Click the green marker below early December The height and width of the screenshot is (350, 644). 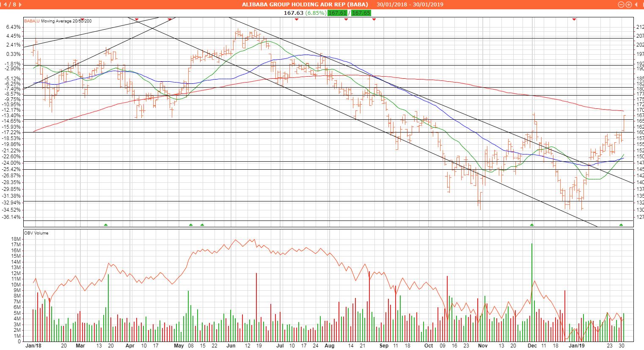(532, 224)
